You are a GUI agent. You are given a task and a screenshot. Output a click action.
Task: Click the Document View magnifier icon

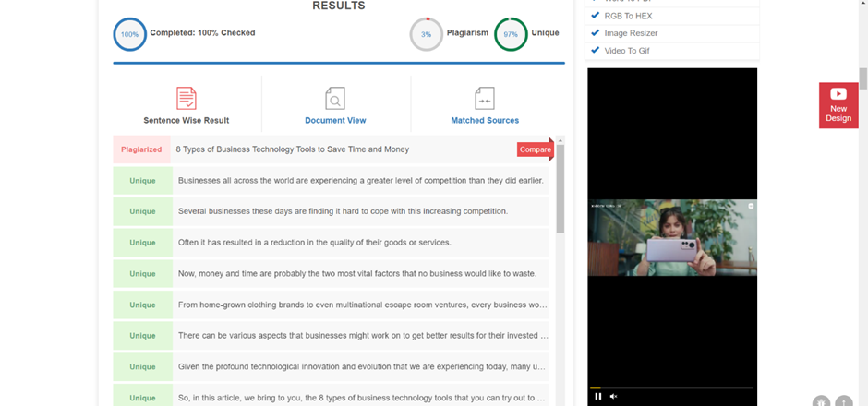335,99
